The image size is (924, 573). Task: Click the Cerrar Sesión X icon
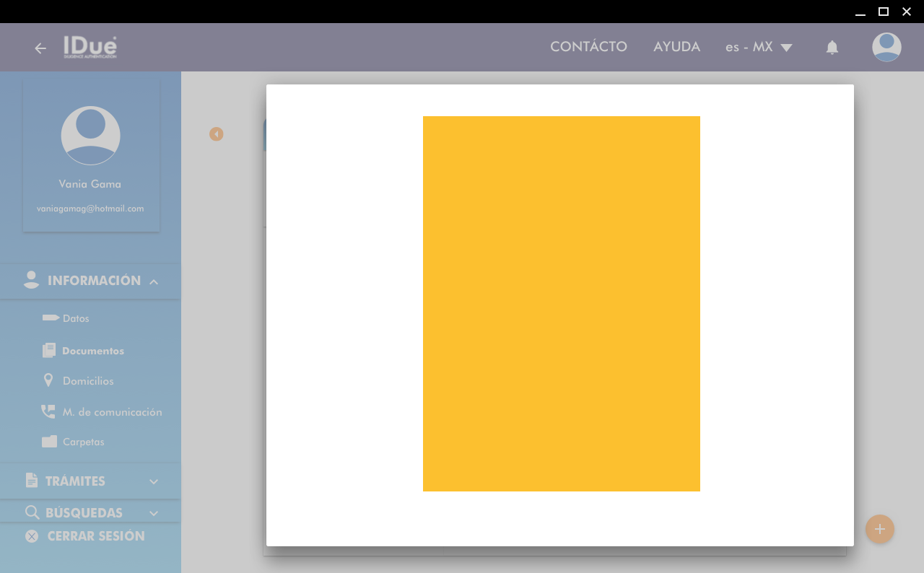(x=32, y=536)
